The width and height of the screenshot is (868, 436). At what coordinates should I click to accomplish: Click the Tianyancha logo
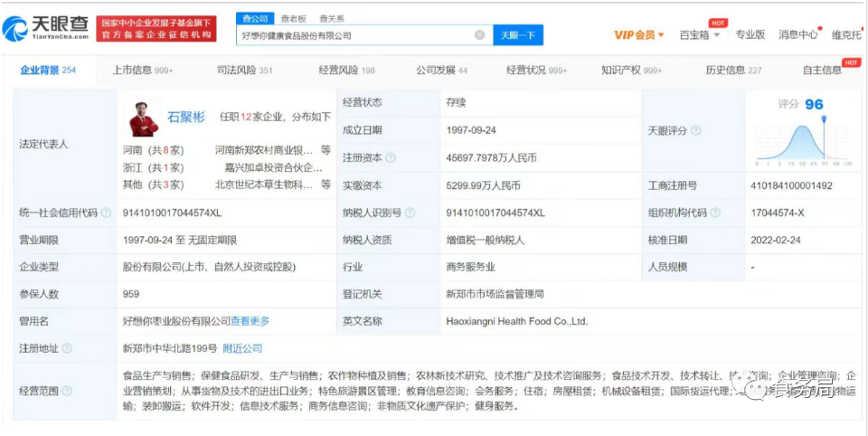tap(45, 28)
